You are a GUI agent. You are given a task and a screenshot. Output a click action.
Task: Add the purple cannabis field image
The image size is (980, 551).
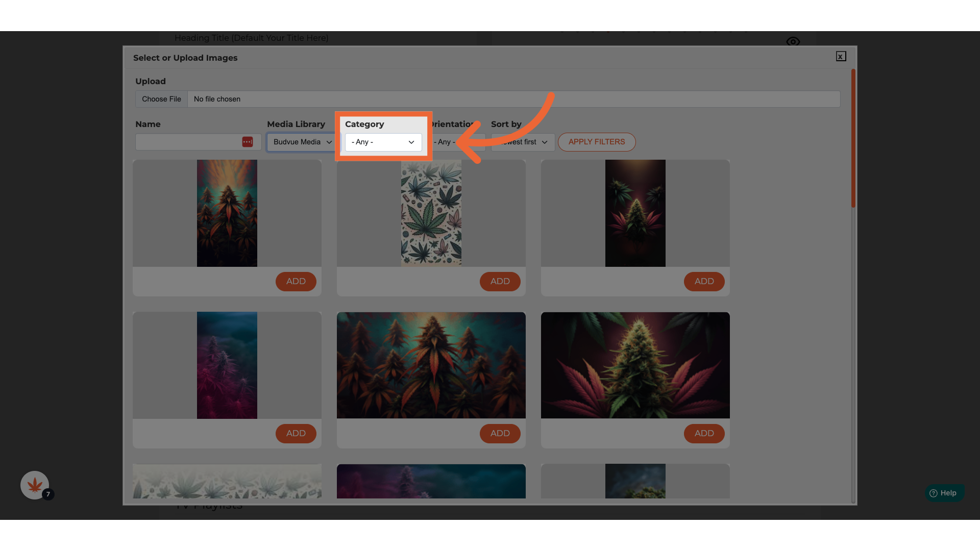296,433
